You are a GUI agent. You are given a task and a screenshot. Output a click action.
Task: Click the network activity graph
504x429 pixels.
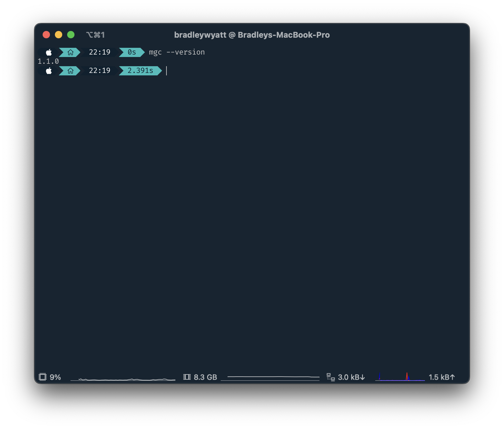point(400,377)
